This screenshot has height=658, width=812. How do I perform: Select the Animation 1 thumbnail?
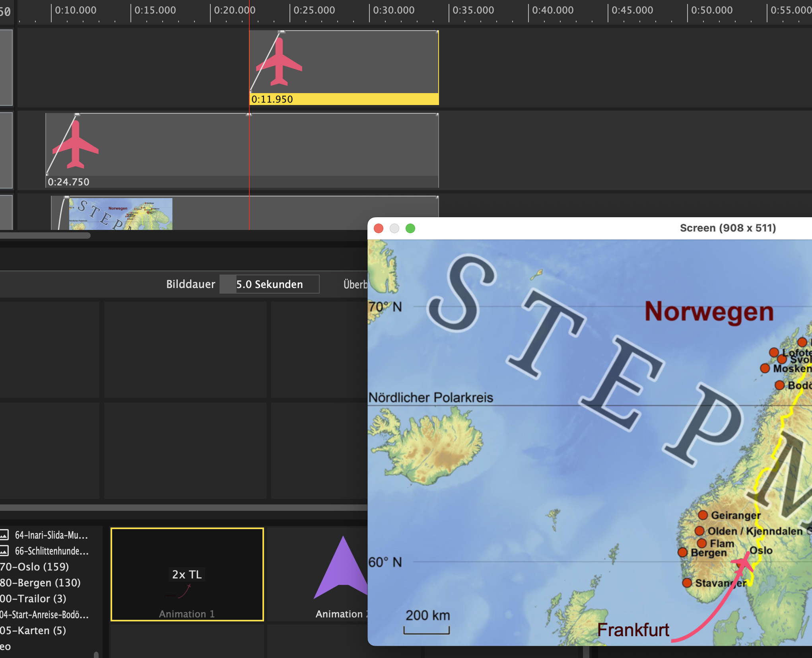187,574
